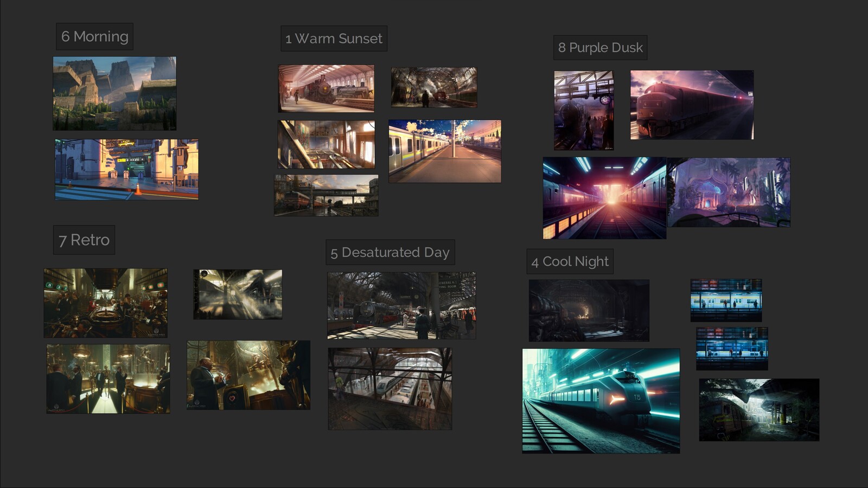Click the neon tunnel with bright light image

[x=604, y=198]
